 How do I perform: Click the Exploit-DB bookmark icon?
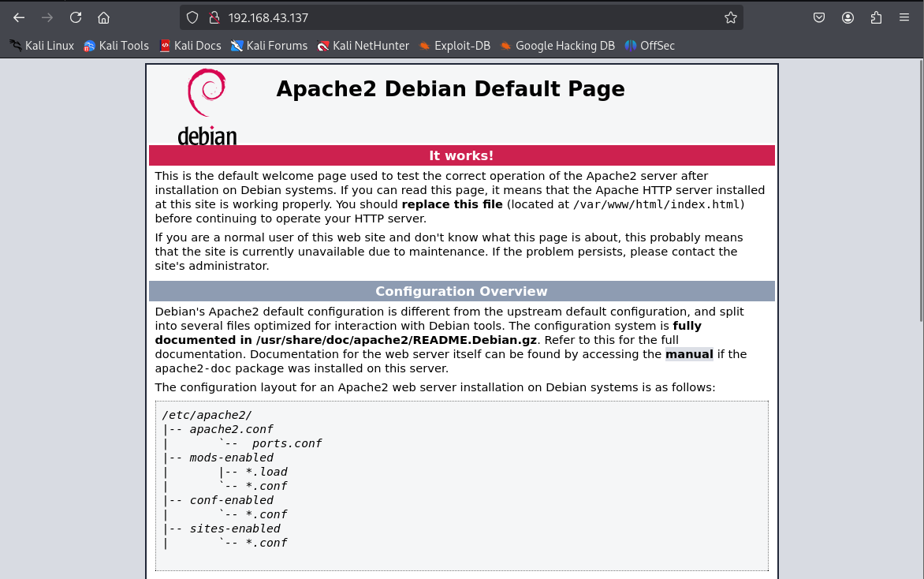pyautogui.click(x=424, y=46)
